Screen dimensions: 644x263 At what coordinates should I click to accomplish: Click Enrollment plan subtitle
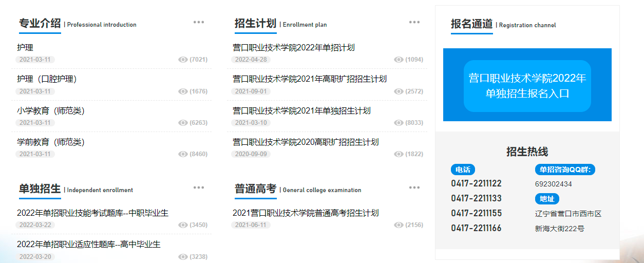click(x=305, y=25)
